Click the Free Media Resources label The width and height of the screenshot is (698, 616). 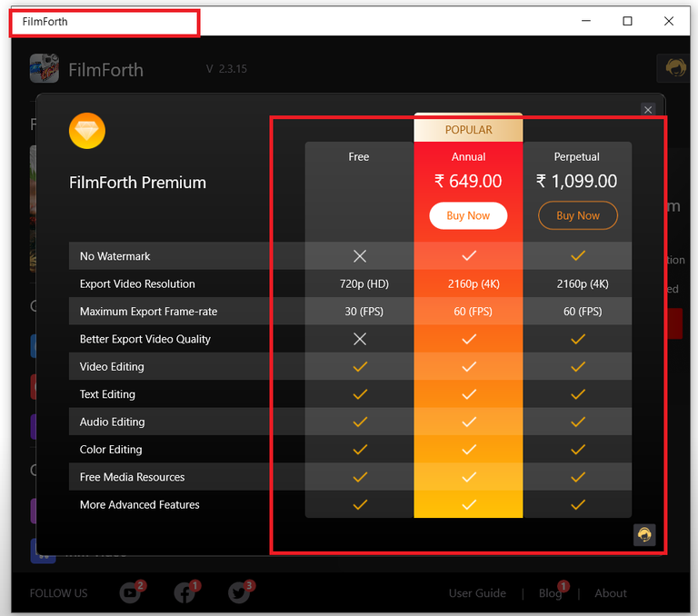[x=132, y=477]
